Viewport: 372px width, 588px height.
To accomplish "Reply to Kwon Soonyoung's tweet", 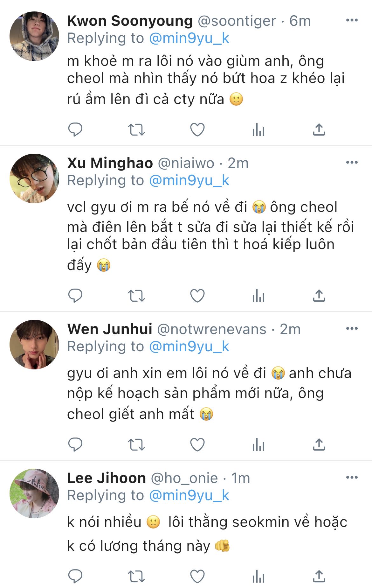I will [75, 129].
